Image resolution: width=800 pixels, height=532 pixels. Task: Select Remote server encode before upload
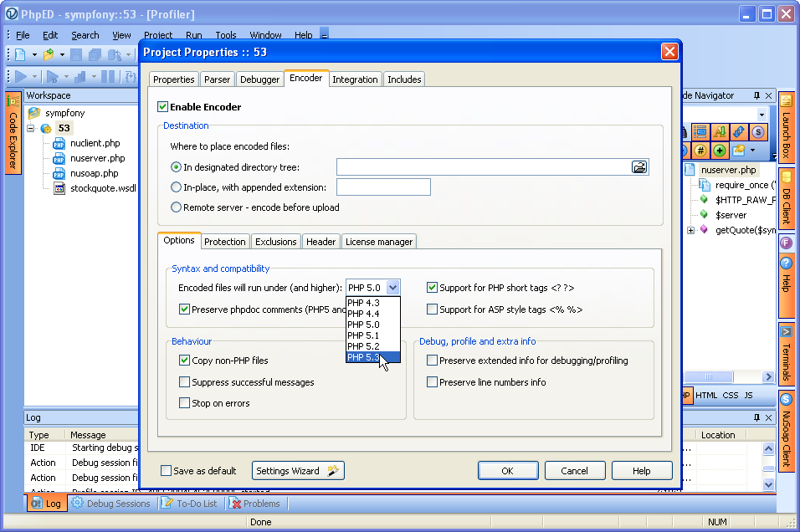pos(176,207)
